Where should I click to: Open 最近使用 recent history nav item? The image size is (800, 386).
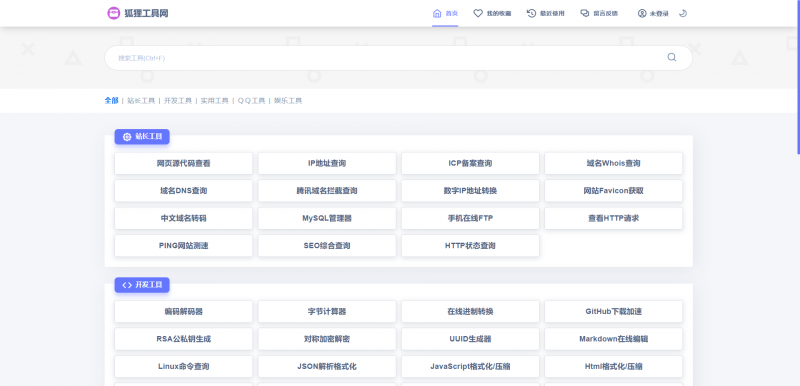[545, 13]
